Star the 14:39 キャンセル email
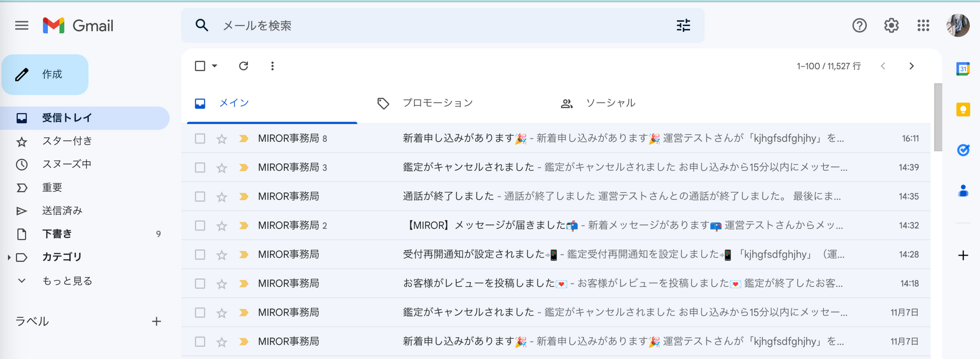Image resolution: width=980 pixels, height=359 pixels. [222, 168]
